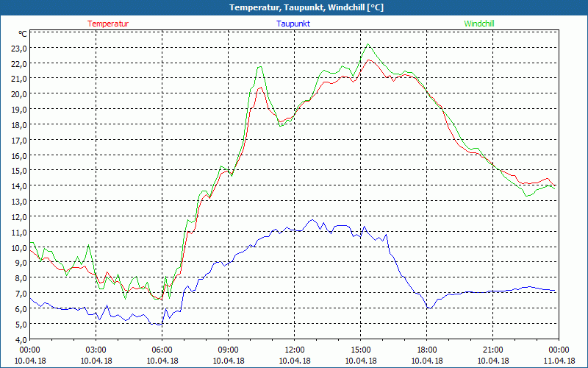
Task: Click the 20,0 y-axis value
Action: pos(20,94)
